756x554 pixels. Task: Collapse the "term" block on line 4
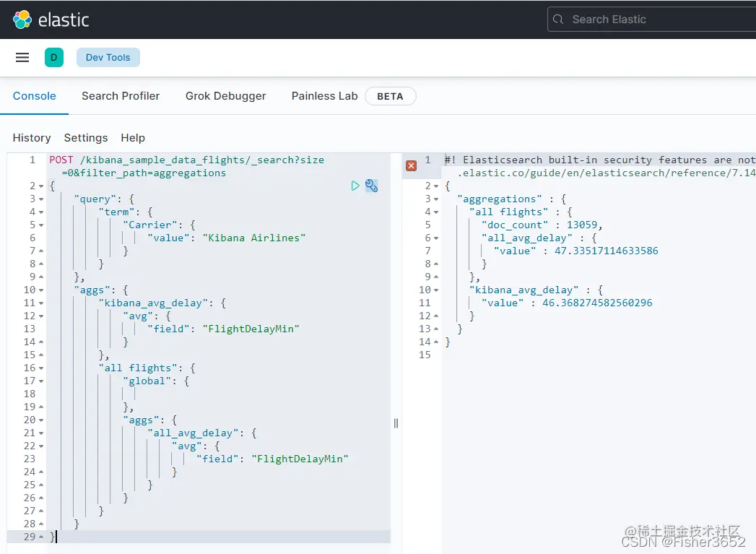coord(41,212)
